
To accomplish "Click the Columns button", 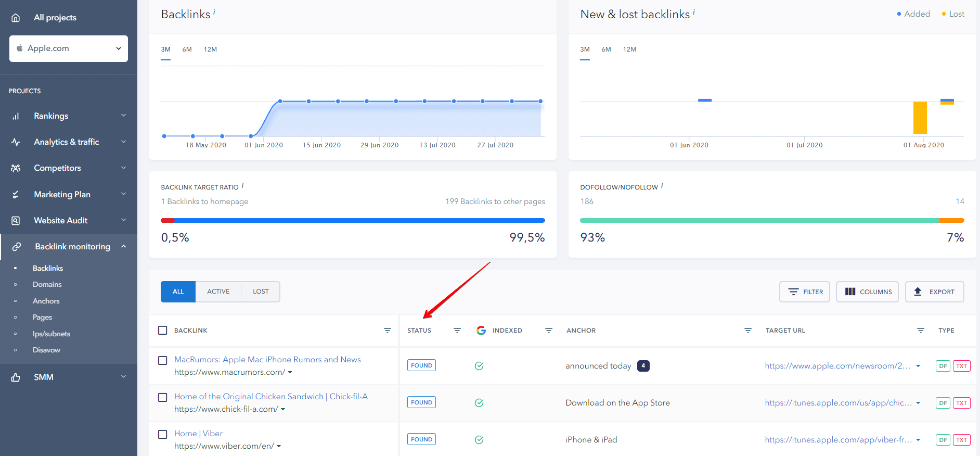I will [x=867, y=292].
